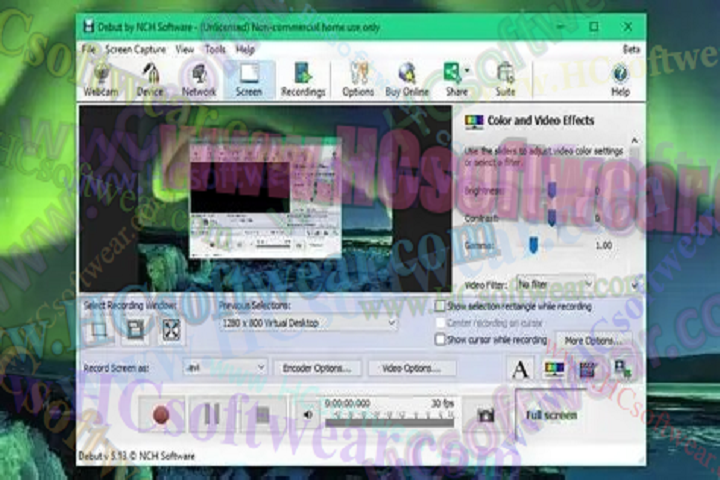Image resolution: width=720 pixels, height=480 pixels.
Task: Open Help from the toolbar
Action: [620, 79]
